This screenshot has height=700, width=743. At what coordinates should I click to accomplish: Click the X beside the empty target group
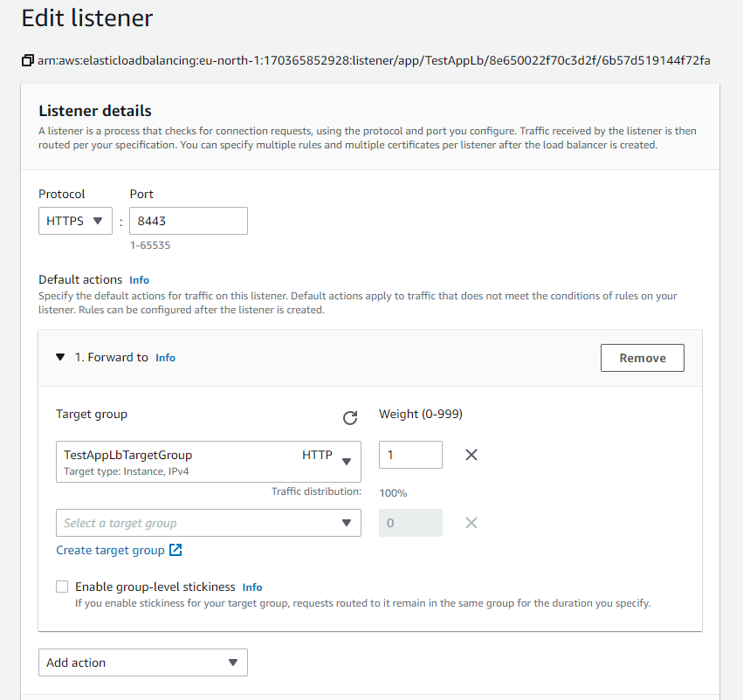pos(471,523)
